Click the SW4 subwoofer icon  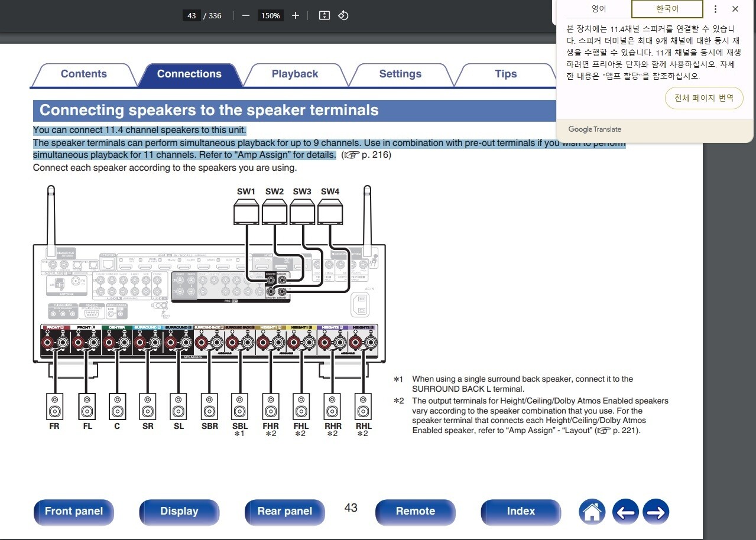(x=330, y=212)
